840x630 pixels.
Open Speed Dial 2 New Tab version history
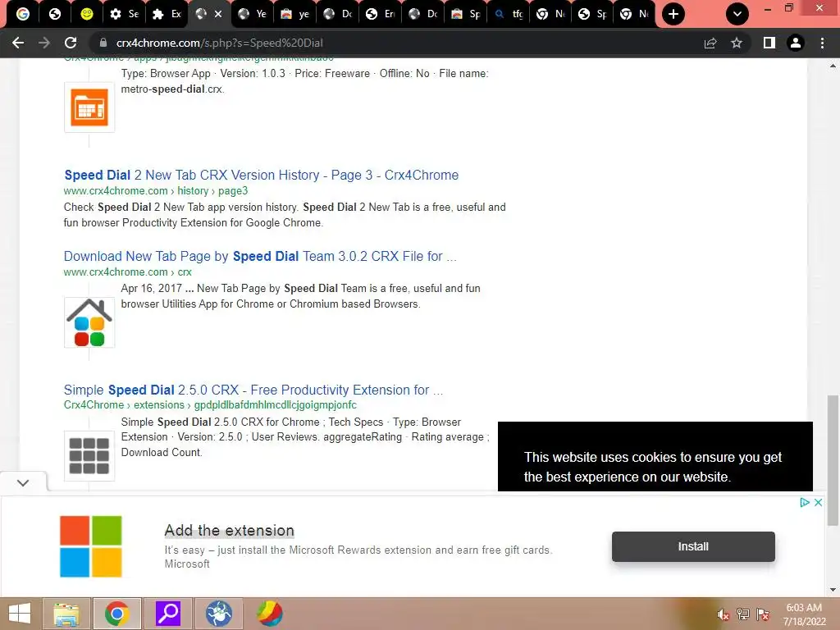262,176
